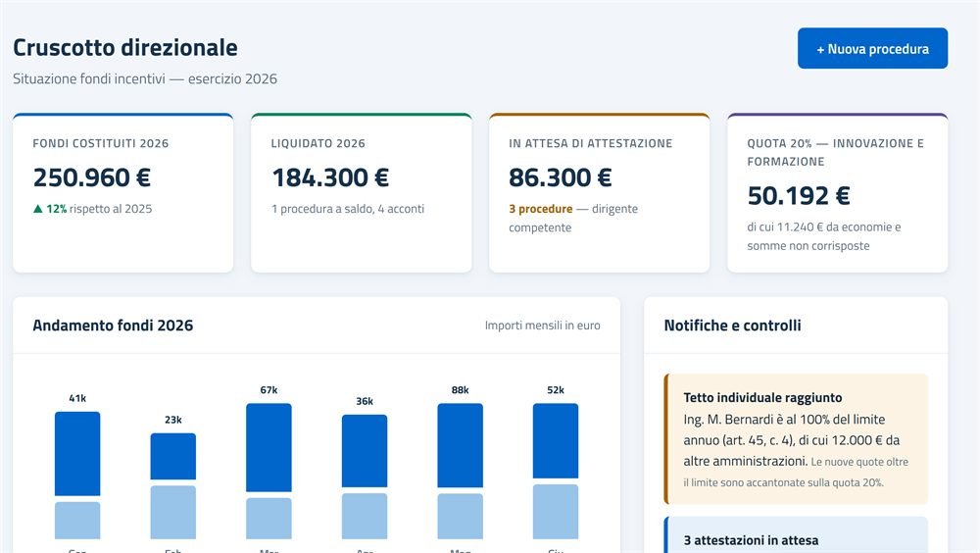
Task: Select the Liquidato 2026 card
Action: [362, 193]
